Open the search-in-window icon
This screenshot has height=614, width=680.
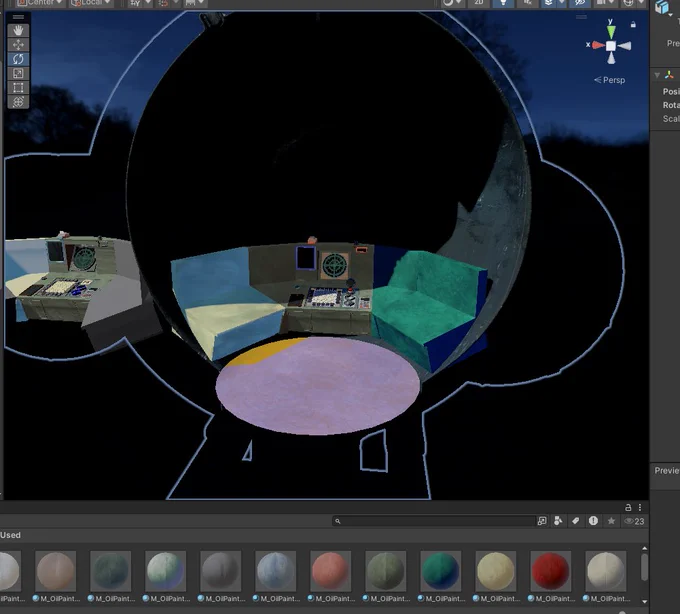542,521
